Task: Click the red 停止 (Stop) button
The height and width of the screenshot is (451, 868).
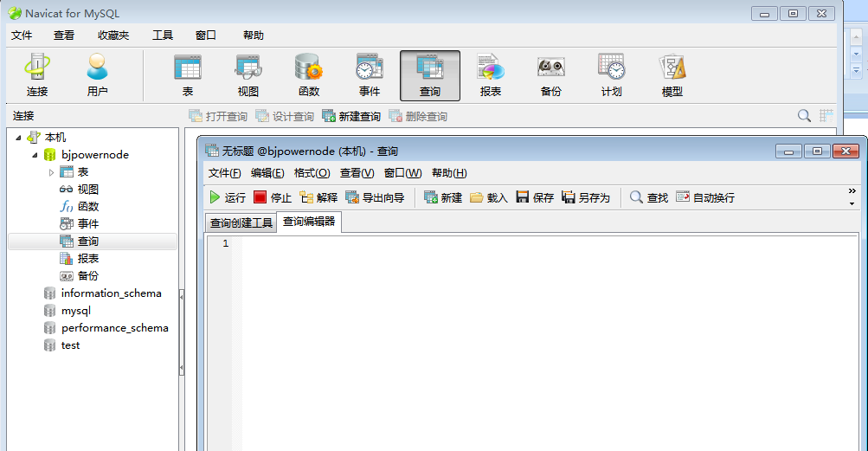Action: [273, 197]
